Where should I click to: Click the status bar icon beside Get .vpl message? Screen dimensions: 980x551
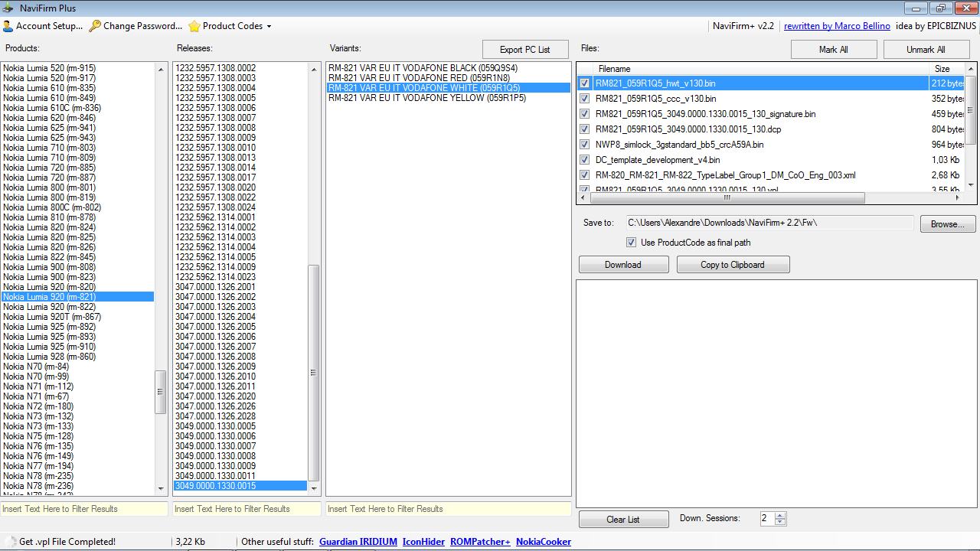(x=10, y=542)
